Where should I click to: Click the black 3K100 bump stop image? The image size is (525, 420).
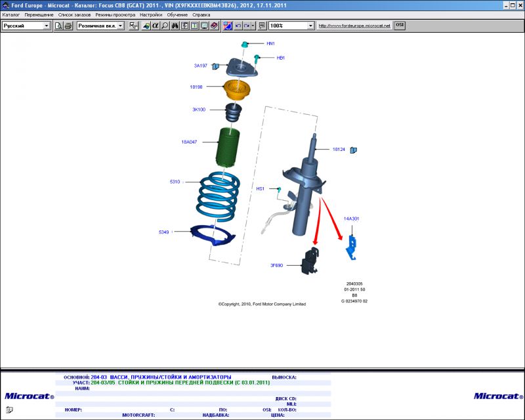pyautogui.click(x=233, y=112)
